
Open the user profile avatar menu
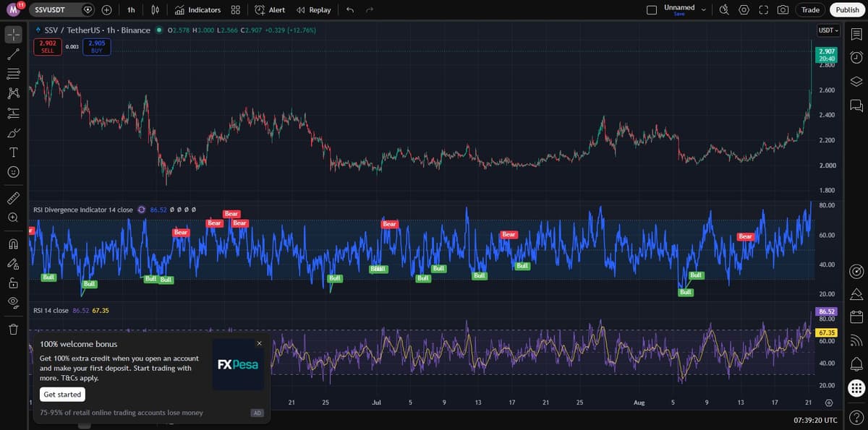click(13, 9)
